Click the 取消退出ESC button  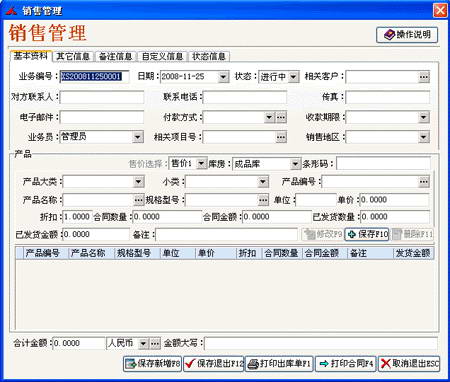pos(409,363)
